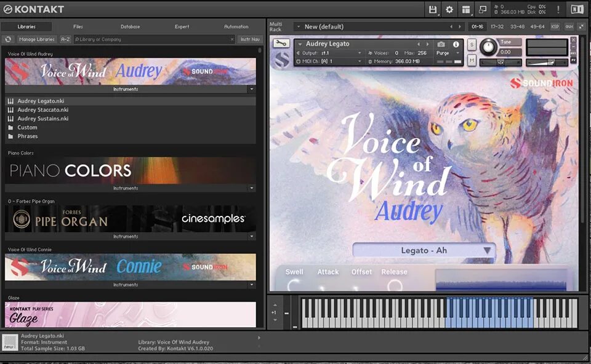Image resolution: width=591 pixels, height=364 pixels.
Task: Click the Tune knob
Action: [488, 47]
